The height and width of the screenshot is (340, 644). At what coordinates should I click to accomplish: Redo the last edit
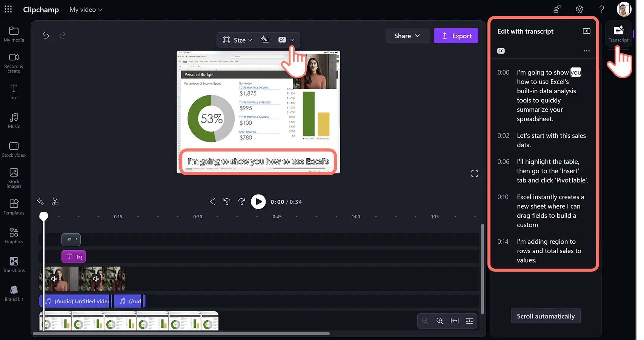(x=63, y=36)
